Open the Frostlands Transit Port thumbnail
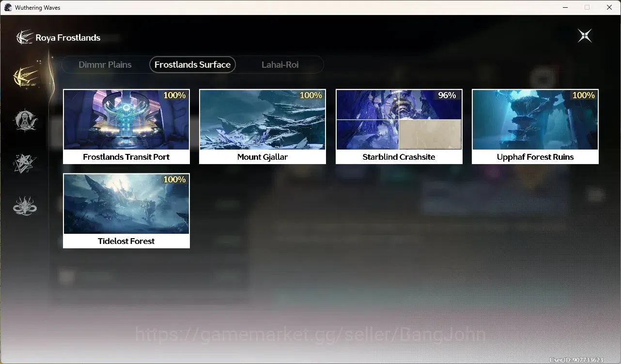621x364 pixels. pos(126,120)
